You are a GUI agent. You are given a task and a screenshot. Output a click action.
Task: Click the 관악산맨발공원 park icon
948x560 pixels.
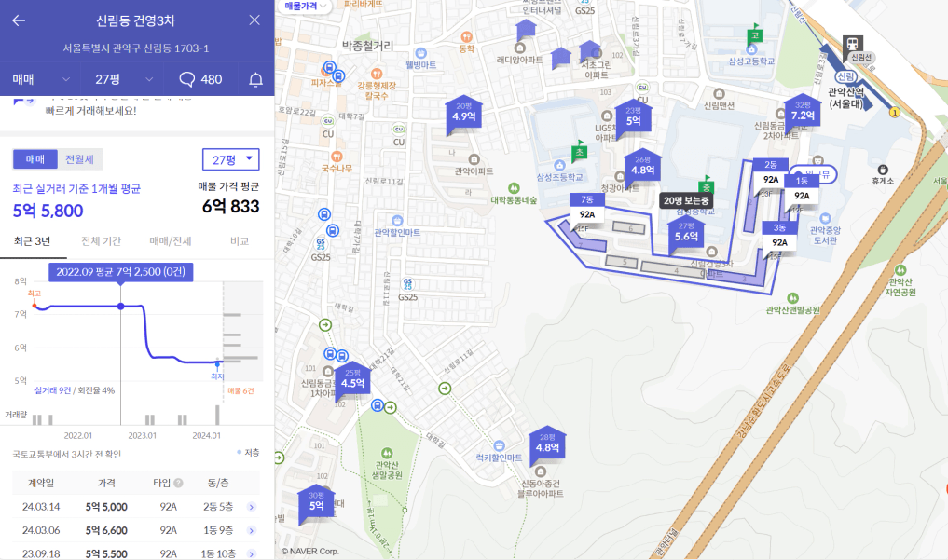(x=792, y=298)
